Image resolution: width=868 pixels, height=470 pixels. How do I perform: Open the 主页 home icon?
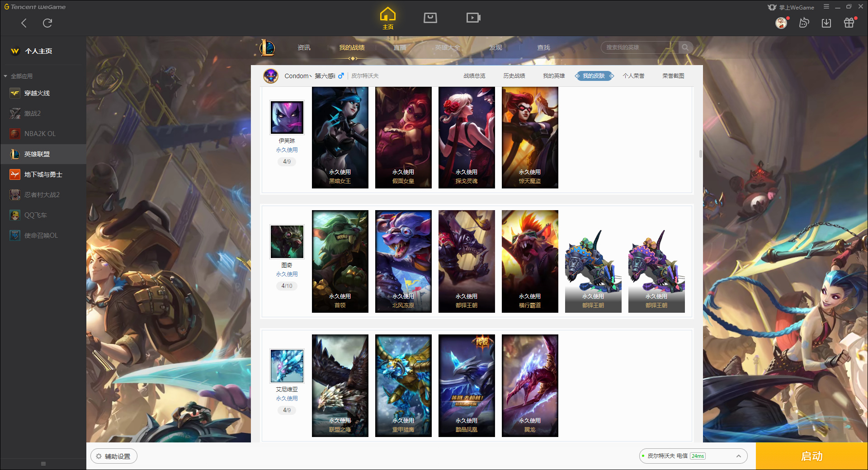pyautogui.click(x=388, y=18)
